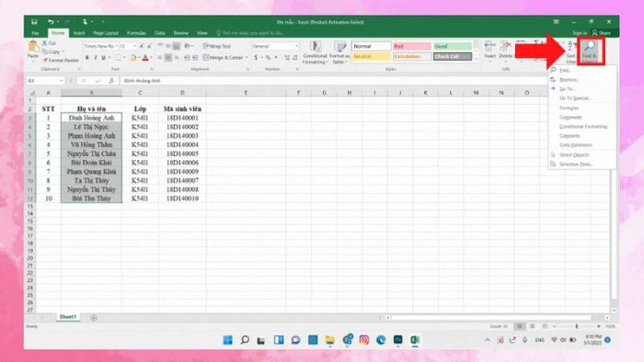The height and width of the screenshot is (362, 644).
Task: Click the Name Box showing B3
Action: point(45,81)
